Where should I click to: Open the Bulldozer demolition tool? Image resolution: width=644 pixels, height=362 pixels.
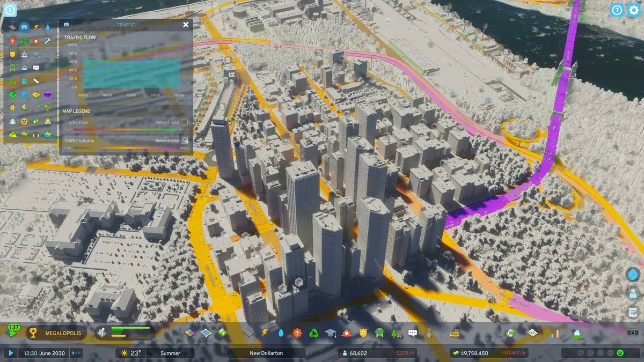[x=453, y=332]
